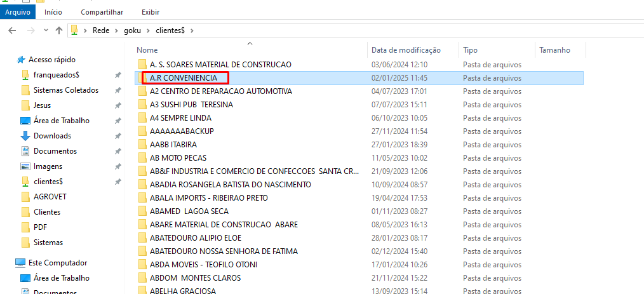
Task: Click the Imagens icon in quick access
Action: point(25,166)
